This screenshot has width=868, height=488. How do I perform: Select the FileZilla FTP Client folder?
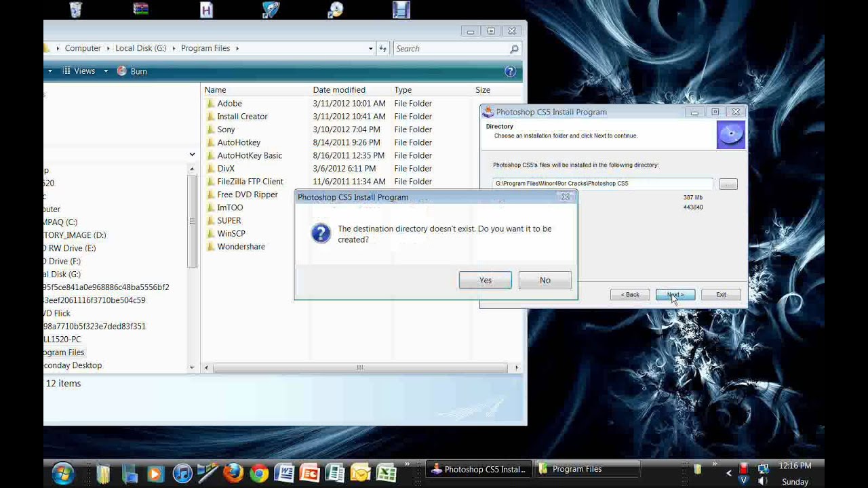[x=250, y=182]
